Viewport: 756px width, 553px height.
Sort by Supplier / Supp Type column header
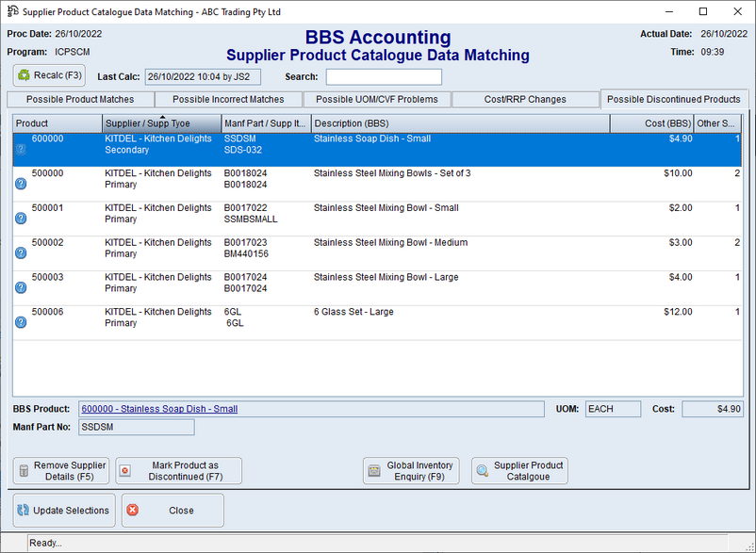point(160,123)
